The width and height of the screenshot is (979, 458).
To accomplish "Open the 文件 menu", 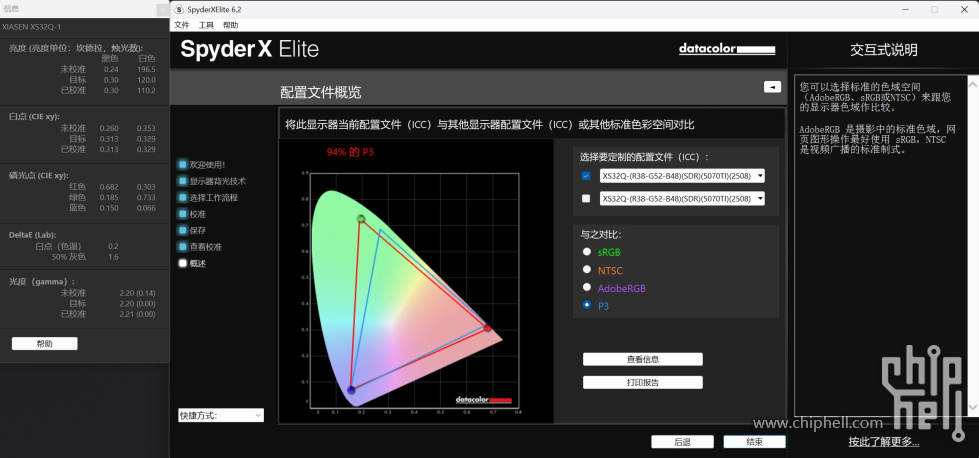I will tap(181, 25).
